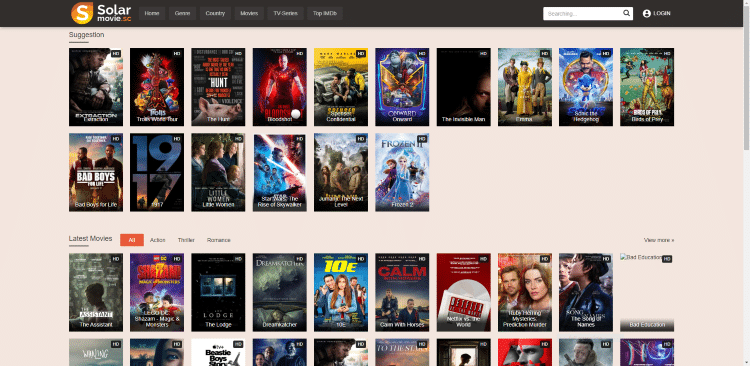The height and width of the screenshot is (366, 750).
Task: Open the Birds of Prey poster
Action: (647, 87)
